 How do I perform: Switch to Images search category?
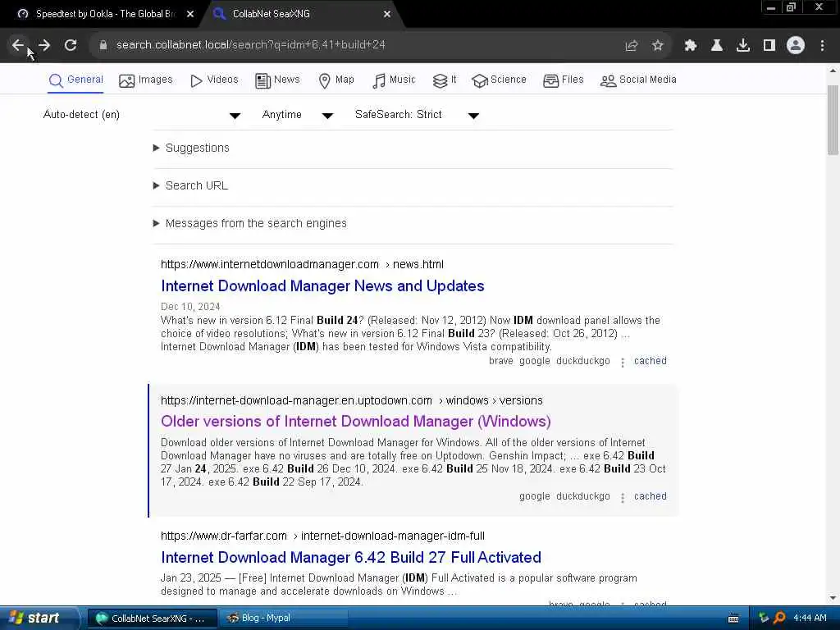click(146, 80)
